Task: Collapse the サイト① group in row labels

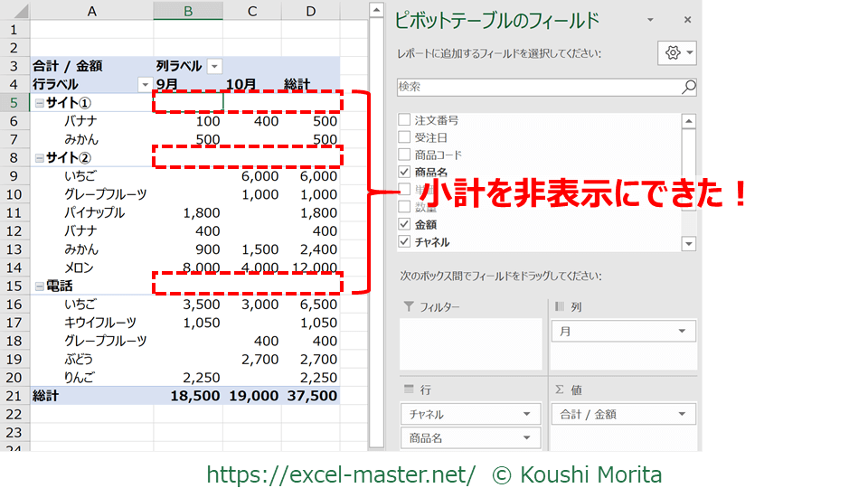Action: coord(39,103)
